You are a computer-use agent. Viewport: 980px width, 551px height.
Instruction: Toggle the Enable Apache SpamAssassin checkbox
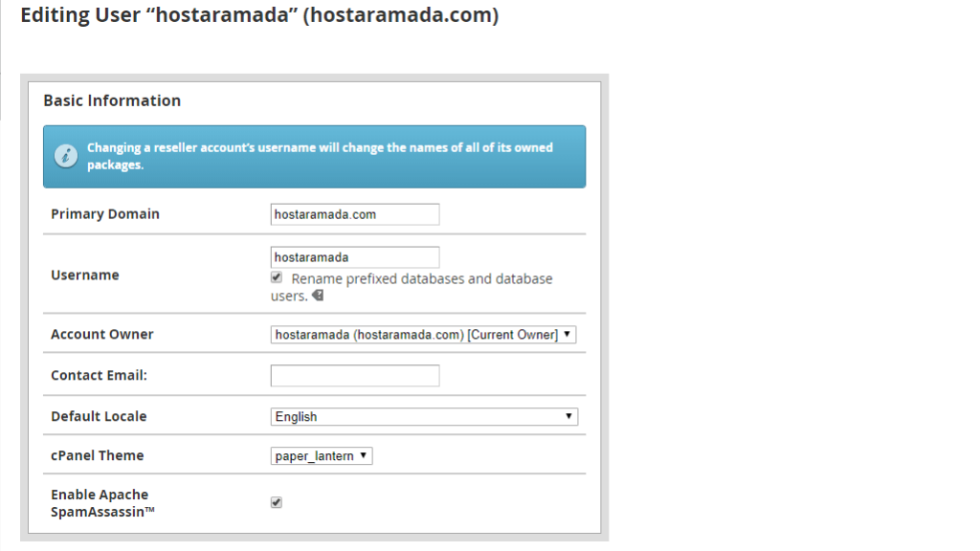[x=277, y=502]
